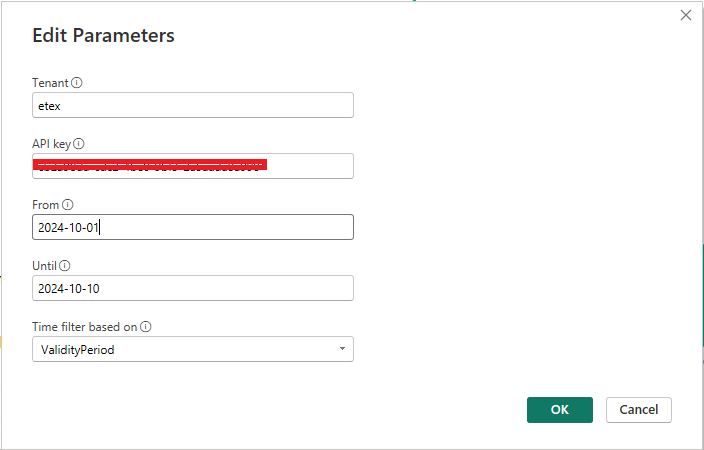The width and height of the screenshot is (704, 450).
Task: Click the From label text
Action: coord(45,205)
